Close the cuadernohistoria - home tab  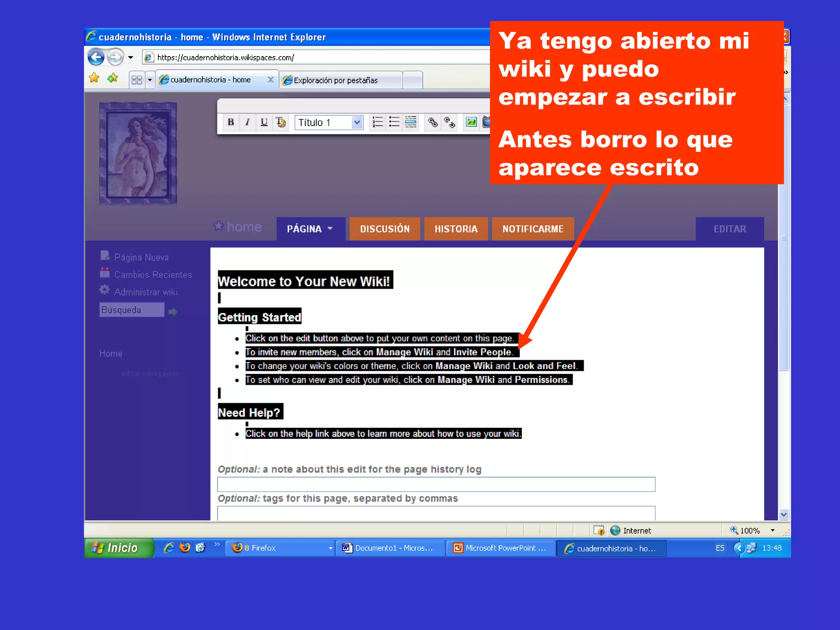pyautogui.click(x=270, y=80)
